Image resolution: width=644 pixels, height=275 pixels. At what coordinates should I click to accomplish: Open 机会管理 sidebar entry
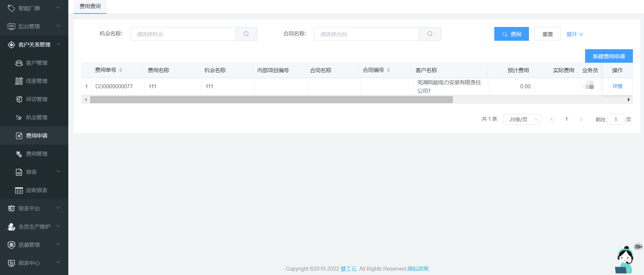[36, 117]
